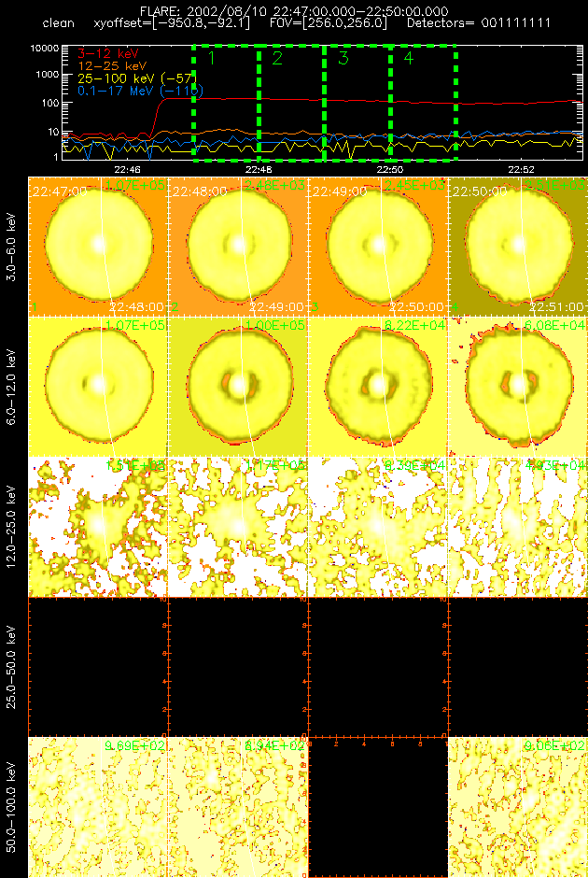Open the 6.0-12.0 keV image labeled 8.22E+04
The height and width of the screenshot is (878, 588).
[378, 387]
